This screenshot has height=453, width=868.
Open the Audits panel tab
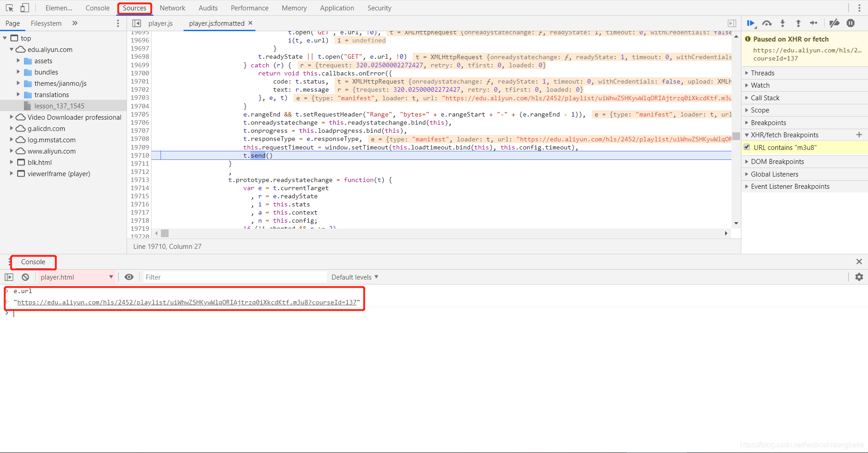(x=208, y=8)
